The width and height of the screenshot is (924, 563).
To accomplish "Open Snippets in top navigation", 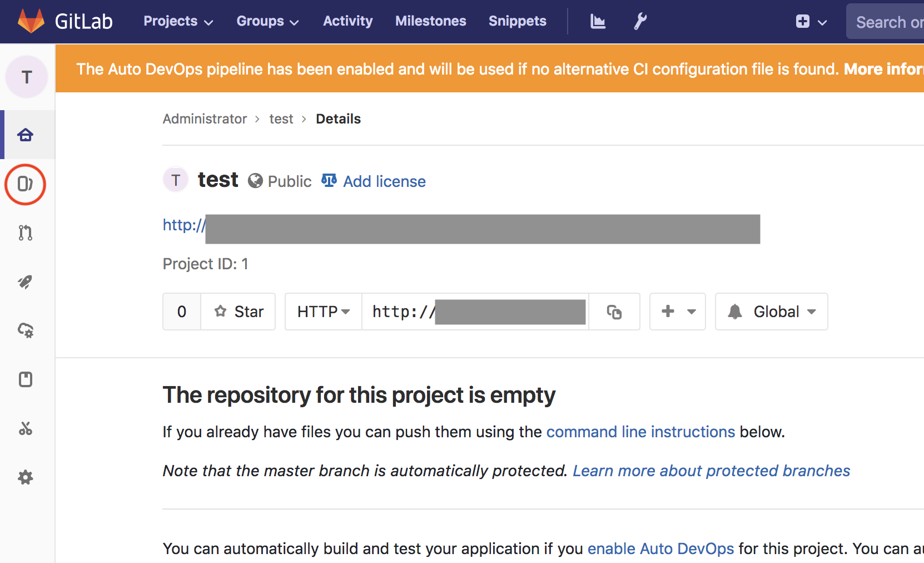I will [x=518, y=21].
